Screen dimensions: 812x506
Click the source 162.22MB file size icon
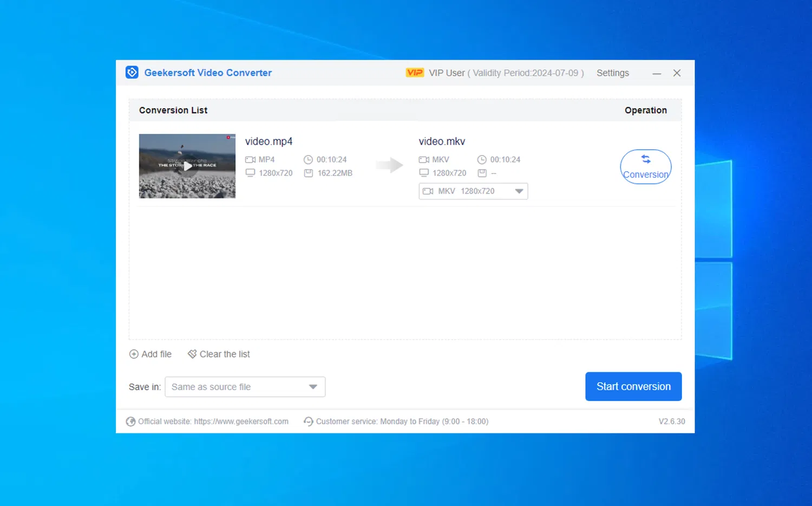click(309, 173)
